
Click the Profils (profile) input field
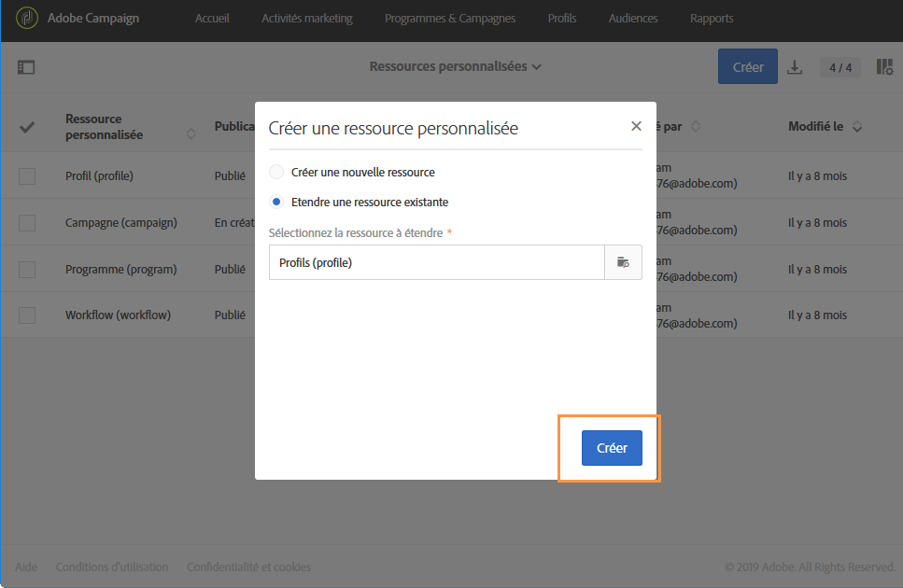click(436, 262)
